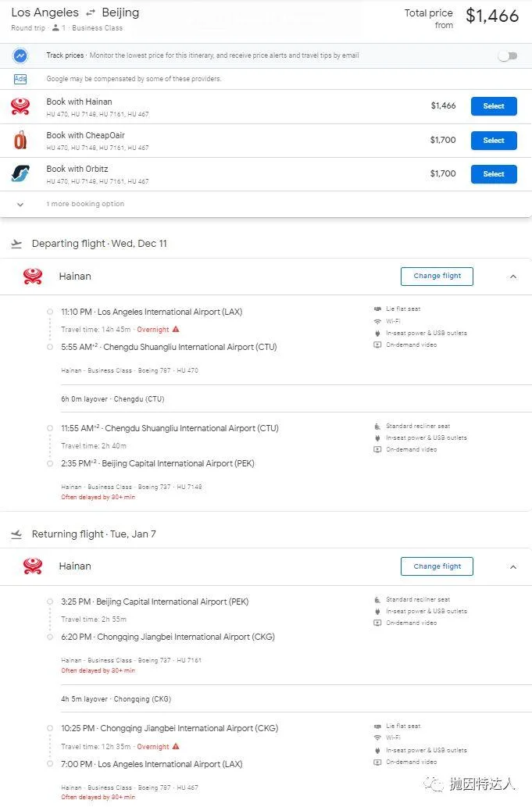The image size is (532, 807).
Task: Click the departing flight takeoff icon
Action: pos(17,244)
